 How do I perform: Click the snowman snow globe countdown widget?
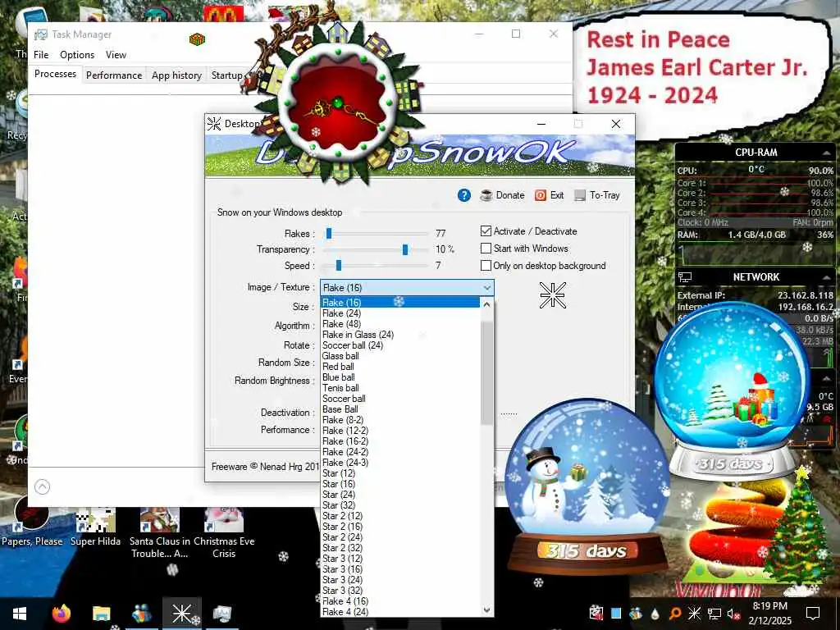click(x=587, y=487)
